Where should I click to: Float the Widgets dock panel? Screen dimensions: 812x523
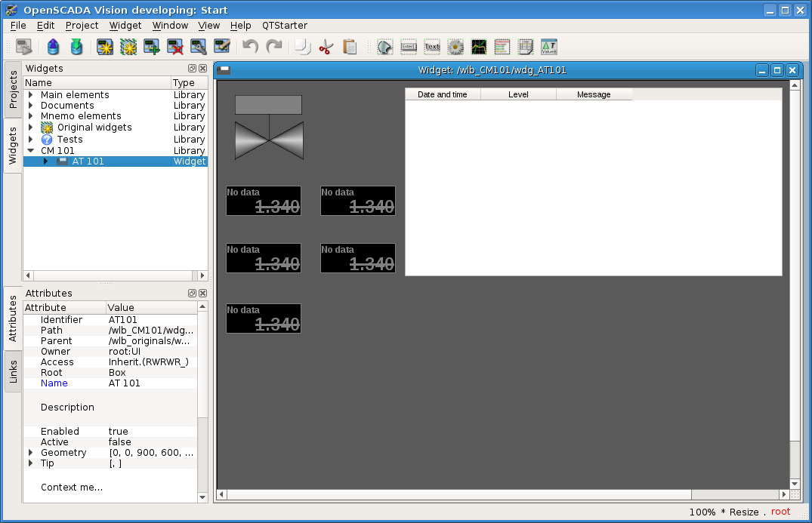click(x=192, y=68)
